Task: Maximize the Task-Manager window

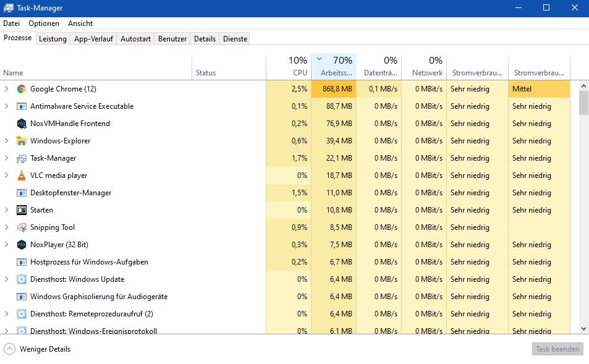Action: click(546, 7)
